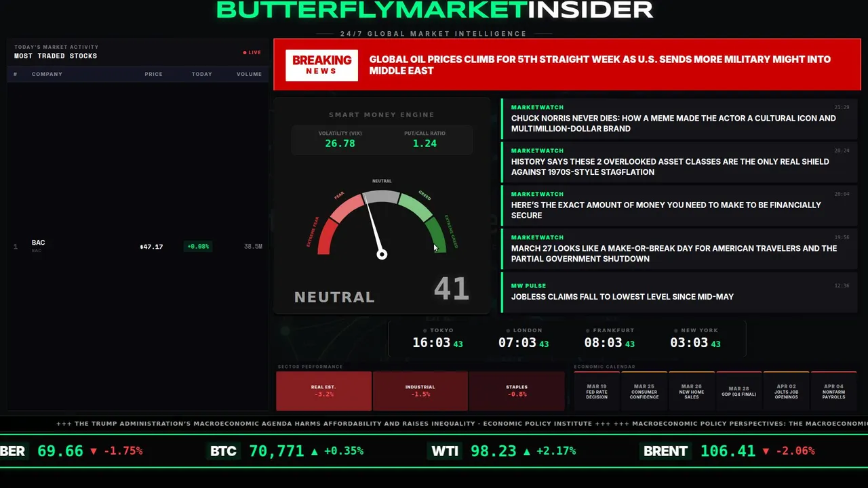Click the BAC volume 38.5M

point(253,247)
